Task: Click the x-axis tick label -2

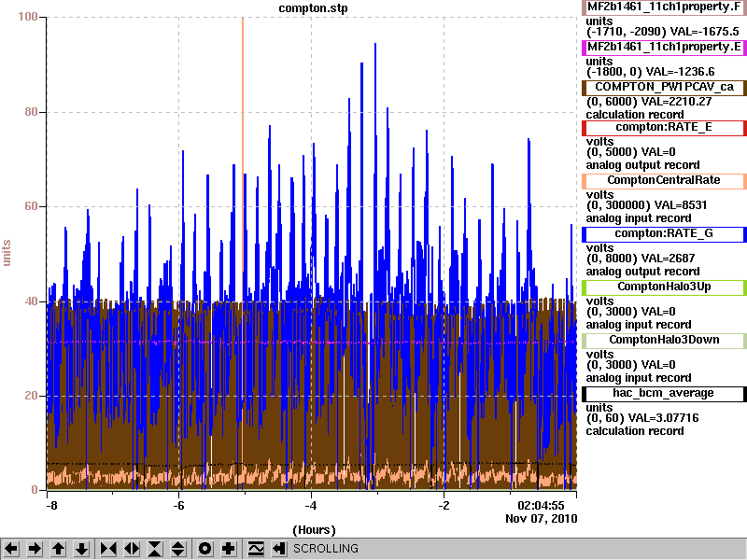Action: pos(444,505)
